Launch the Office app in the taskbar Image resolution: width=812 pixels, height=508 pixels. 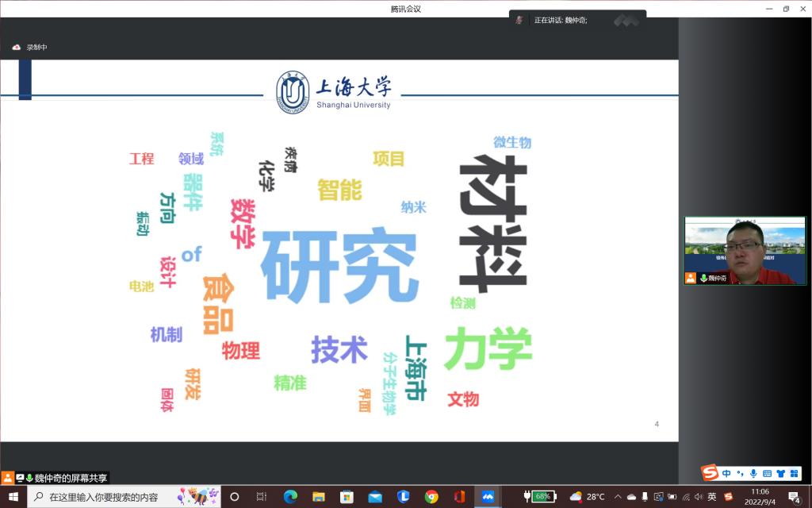(x=459, y=497)
